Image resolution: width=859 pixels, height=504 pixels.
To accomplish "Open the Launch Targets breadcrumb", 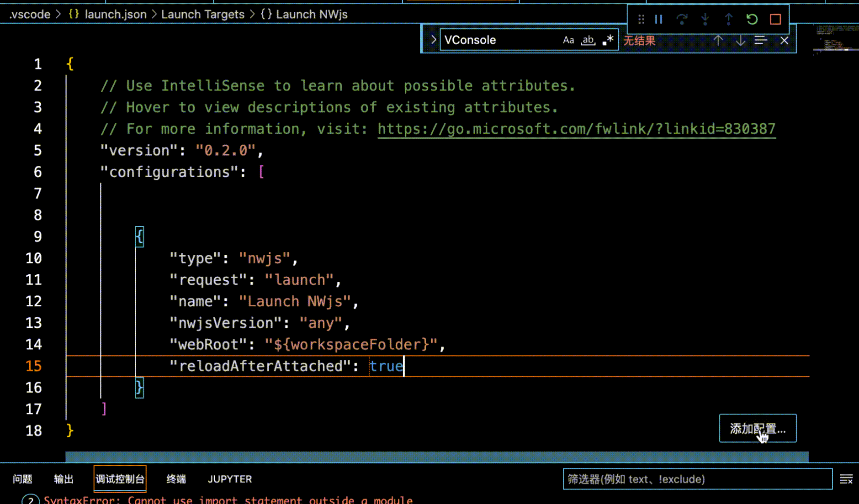I will [203, 14].
